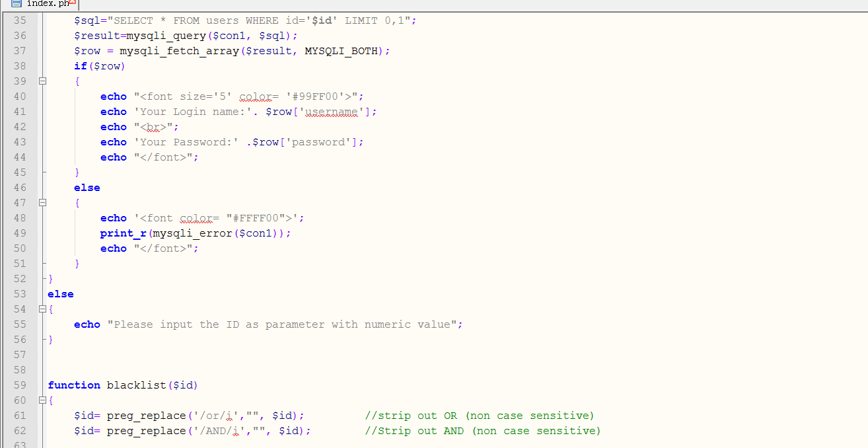Screen dimensions: 868x448
Task: Collapse the if block at line 39
Action: pos(43,81)
